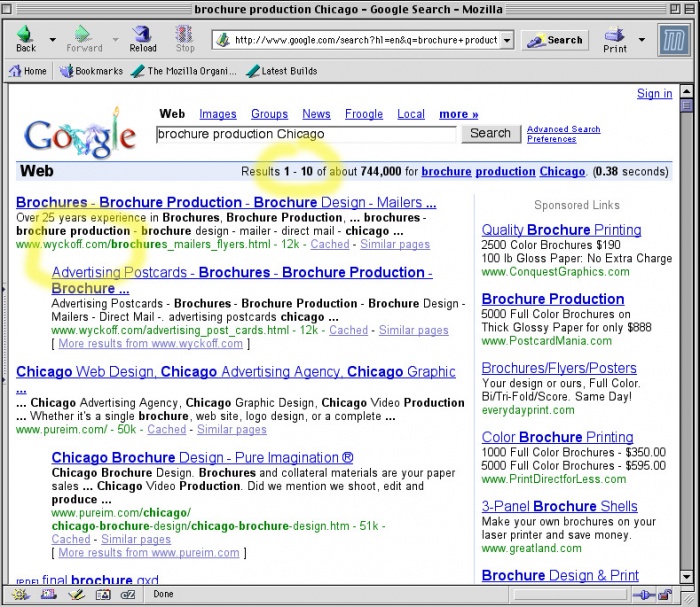The height and width of the screenshot is (607, 700).
Task: Switch to Froogle search tab
Action: pyautogui.click(x=364, y=114)
